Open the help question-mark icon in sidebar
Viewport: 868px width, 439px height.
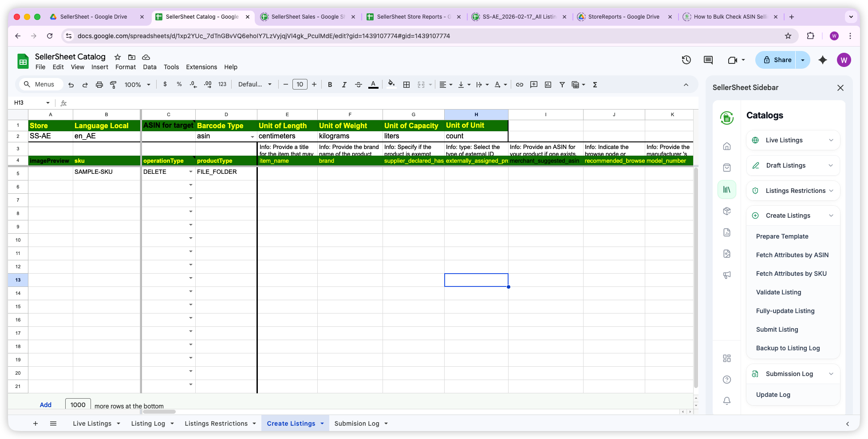click(x=726, y=379)
